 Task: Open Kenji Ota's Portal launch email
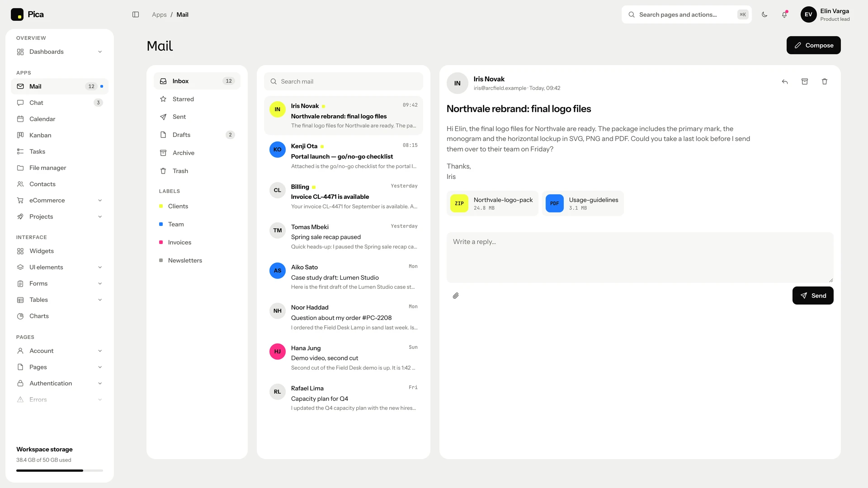coord(344,156)
